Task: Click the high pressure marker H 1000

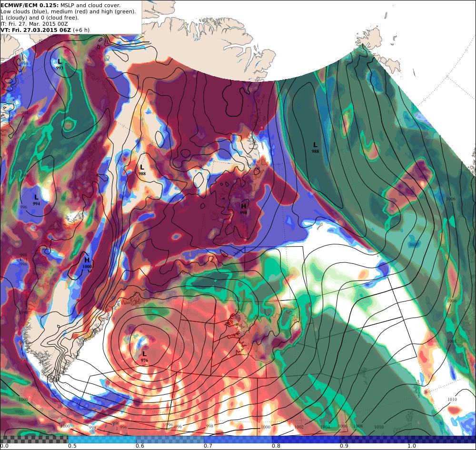Action: tap(87, 263)
